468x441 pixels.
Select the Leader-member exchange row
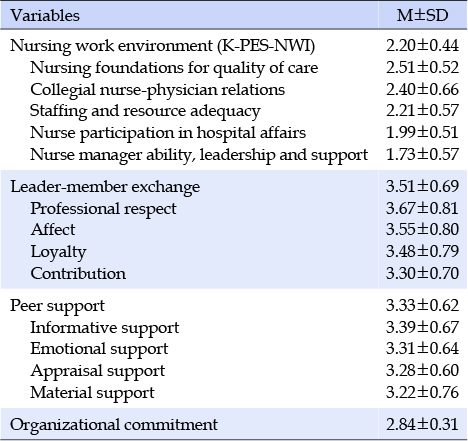234,187
